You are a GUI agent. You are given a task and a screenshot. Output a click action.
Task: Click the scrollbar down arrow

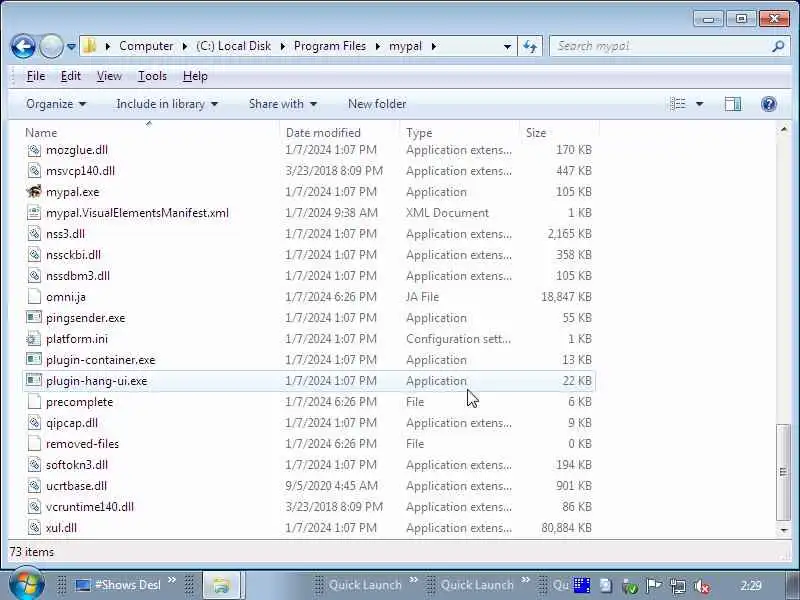point(784,531)
